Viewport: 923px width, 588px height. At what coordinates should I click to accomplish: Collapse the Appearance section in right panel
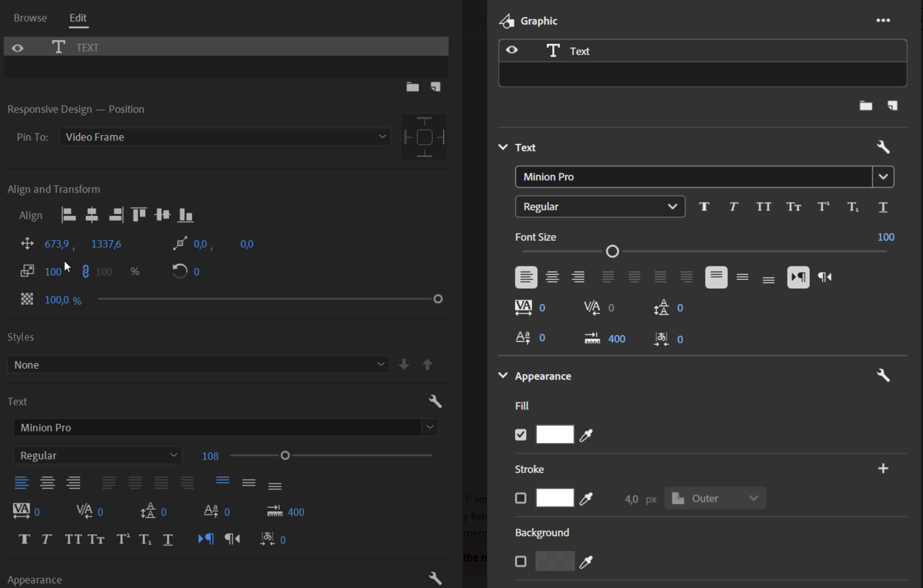503,376
